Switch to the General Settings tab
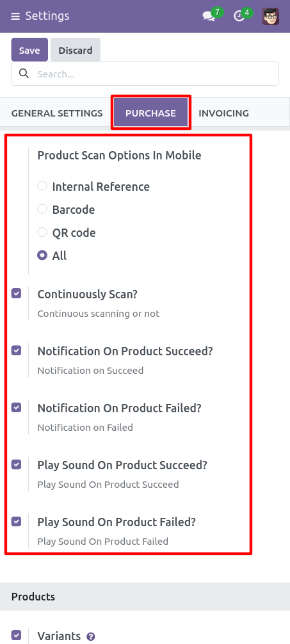 click(x=57, y=113)
